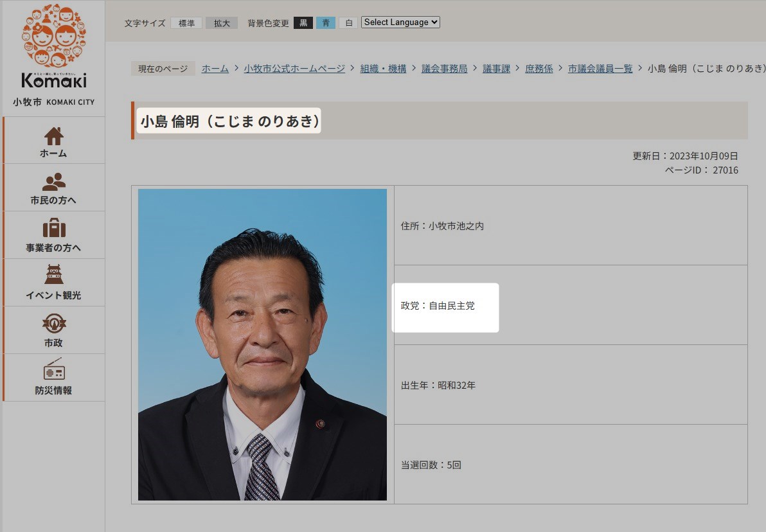Viewport: 766px width, 532px height.
Task: Select the text 当選回数:5回
Action: coord(431,465)
